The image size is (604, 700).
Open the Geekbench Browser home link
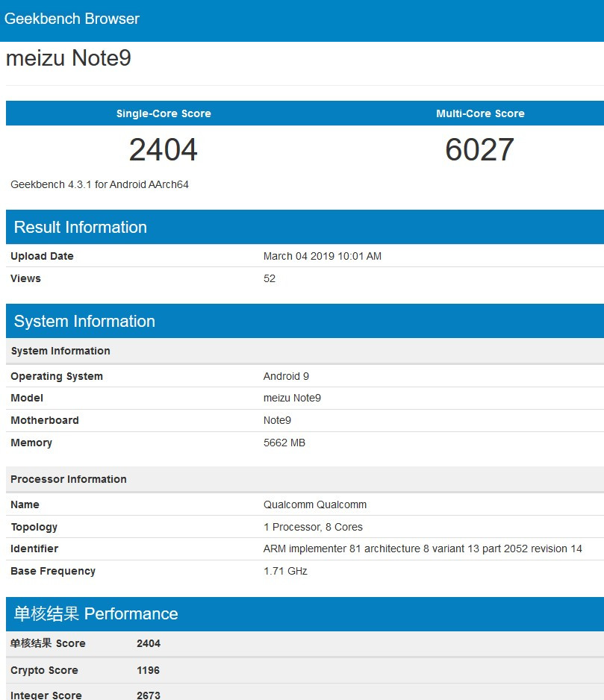72,19
